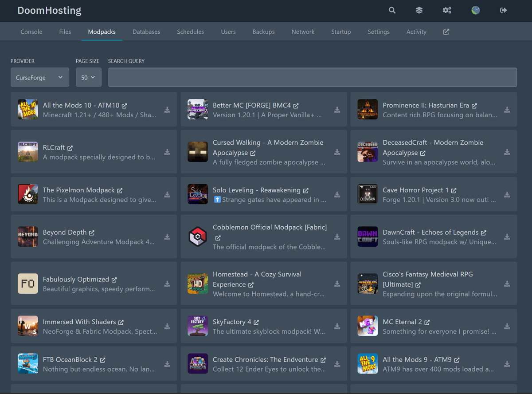The image size is (532, 394).
Task: Download the RLCraft modpack
Action: [x=167, y=152]
